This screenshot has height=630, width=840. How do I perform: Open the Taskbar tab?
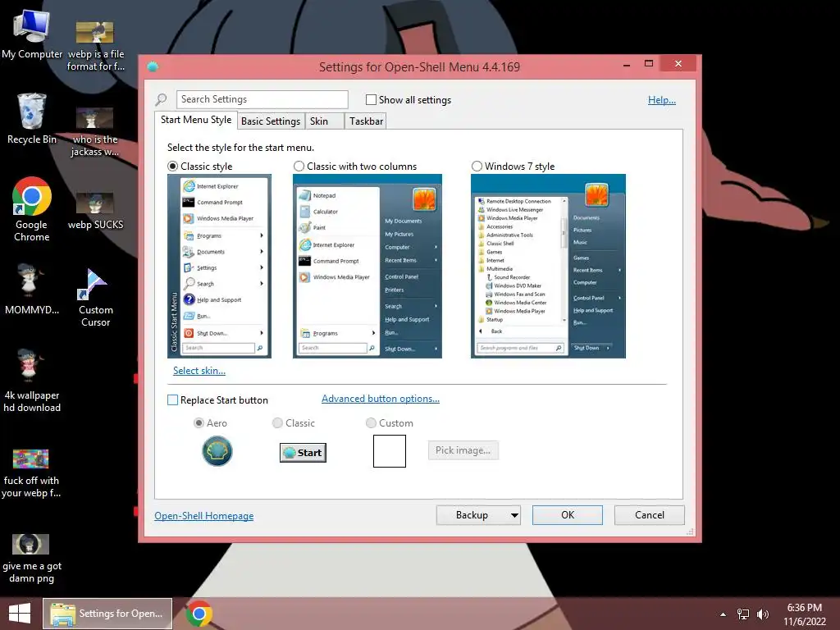pyautogui.click(x=366, y=121)
